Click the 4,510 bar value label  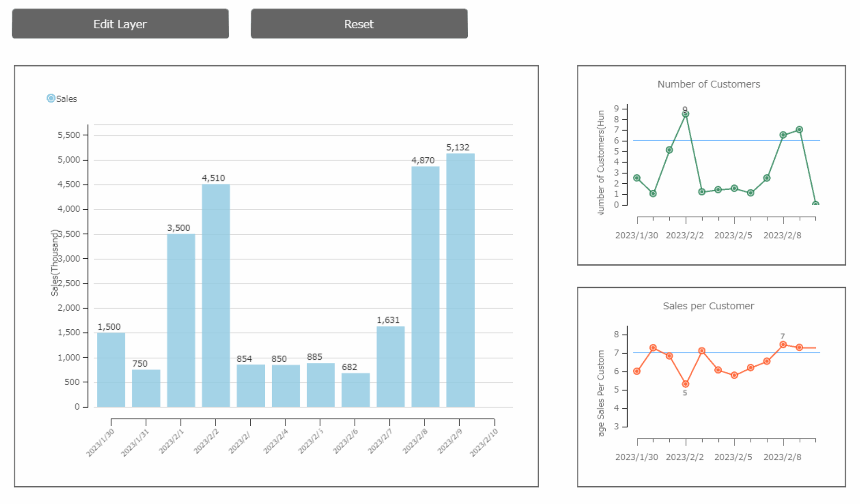tap(213, 178)
